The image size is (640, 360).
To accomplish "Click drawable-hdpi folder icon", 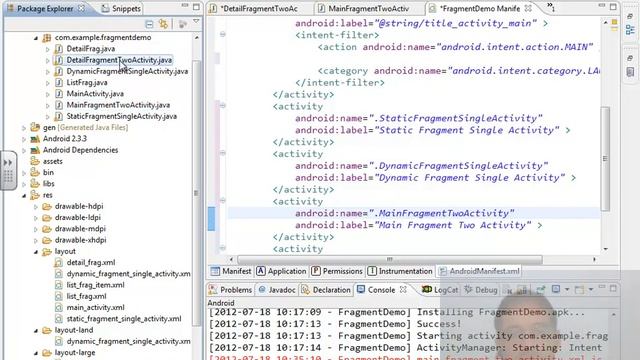I will tap(47, 207).
